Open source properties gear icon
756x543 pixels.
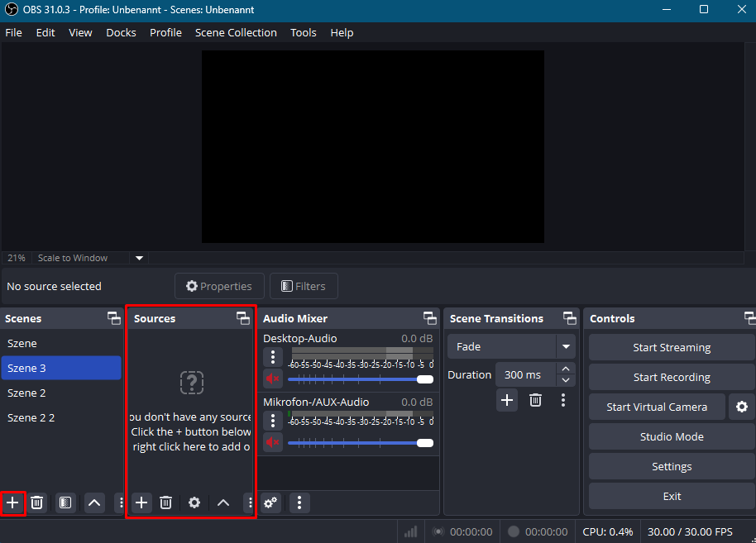(194, 503)
